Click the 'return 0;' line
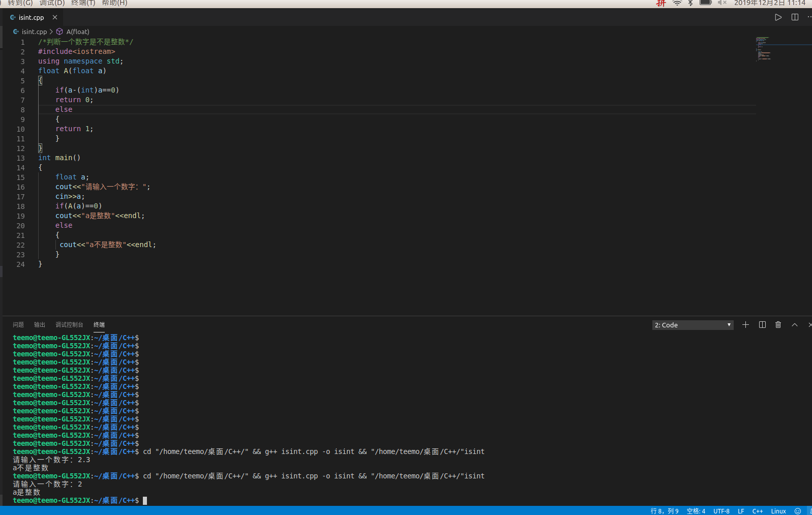 pos(74,100)
